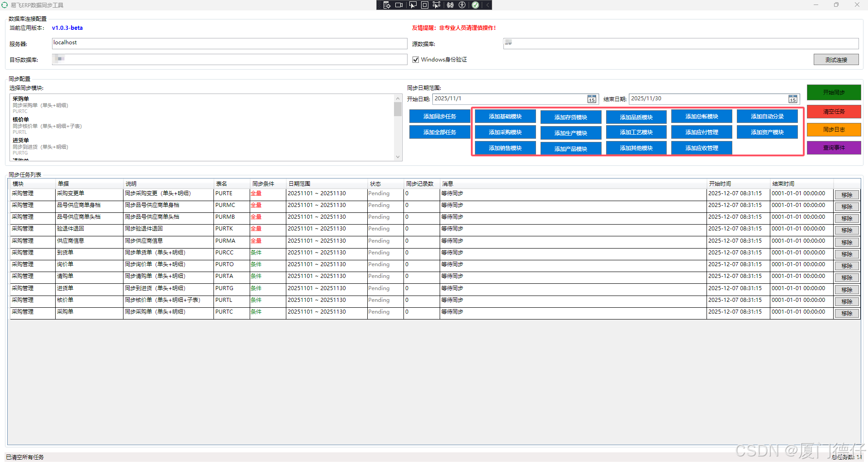Sort by 单据 column header
The height and width of the screenshot is (465, 868).
89,183
